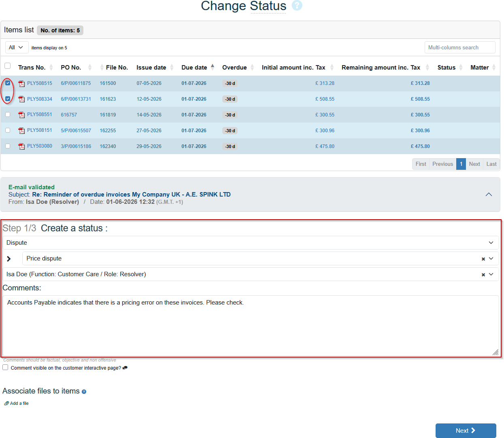
Task: Clear the Isa Doe assignee with its x icon
Action: point(483,275)
